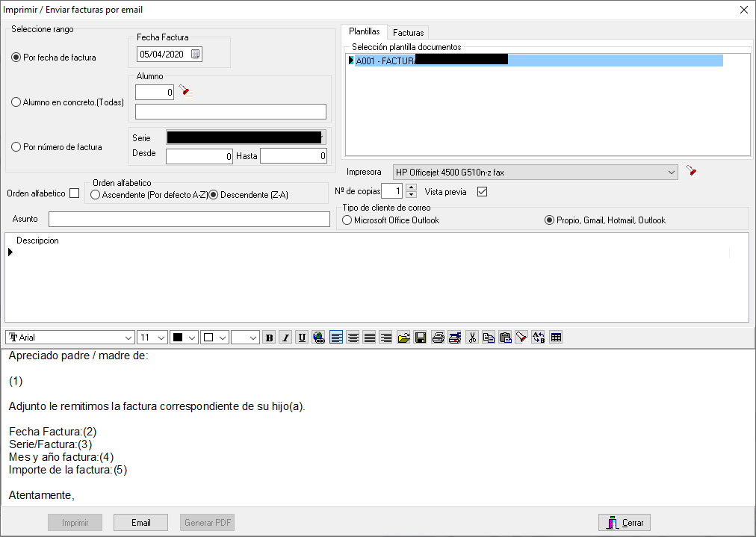
Task: Click the Alumno number field
Action: (x=155, y=92)
